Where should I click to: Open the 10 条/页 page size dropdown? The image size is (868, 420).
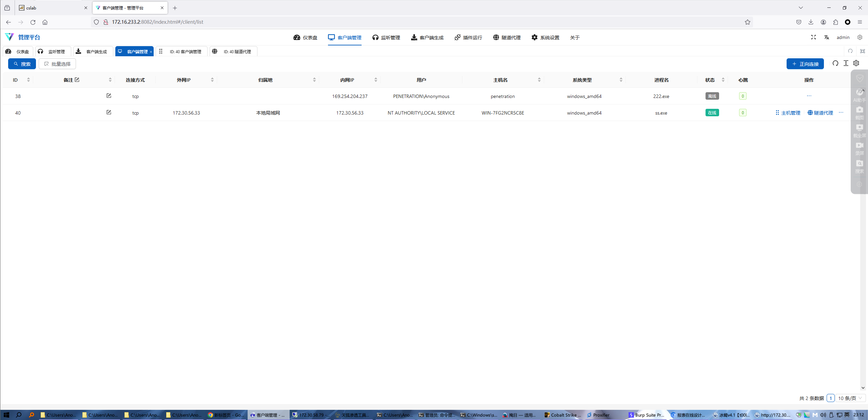pos(850,398)
